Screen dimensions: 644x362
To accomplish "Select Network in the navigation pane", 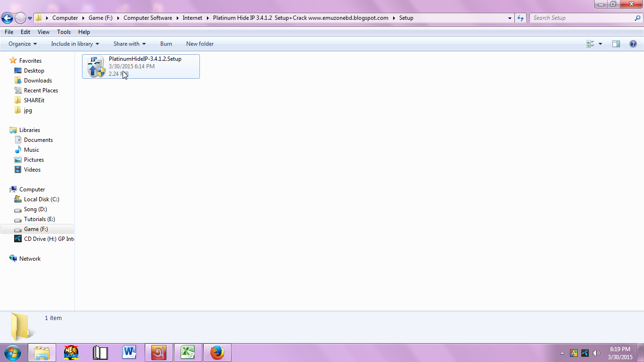I will point(30,259).
